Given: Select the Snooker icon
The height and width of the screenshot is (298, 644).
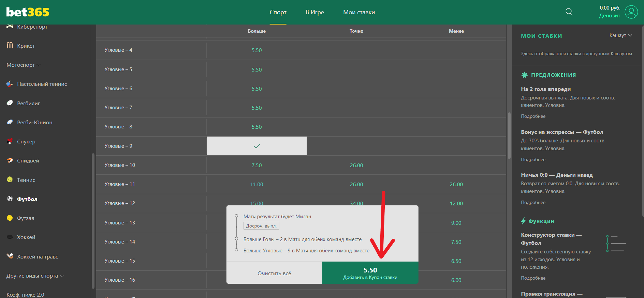Looking at the screenshot, I should tap(10, 141).
